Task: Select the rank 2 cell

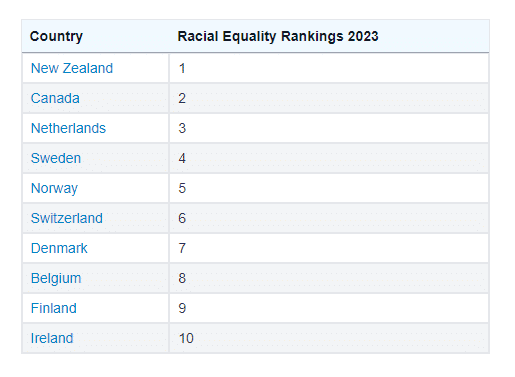Action: click(x=329, y=98)
